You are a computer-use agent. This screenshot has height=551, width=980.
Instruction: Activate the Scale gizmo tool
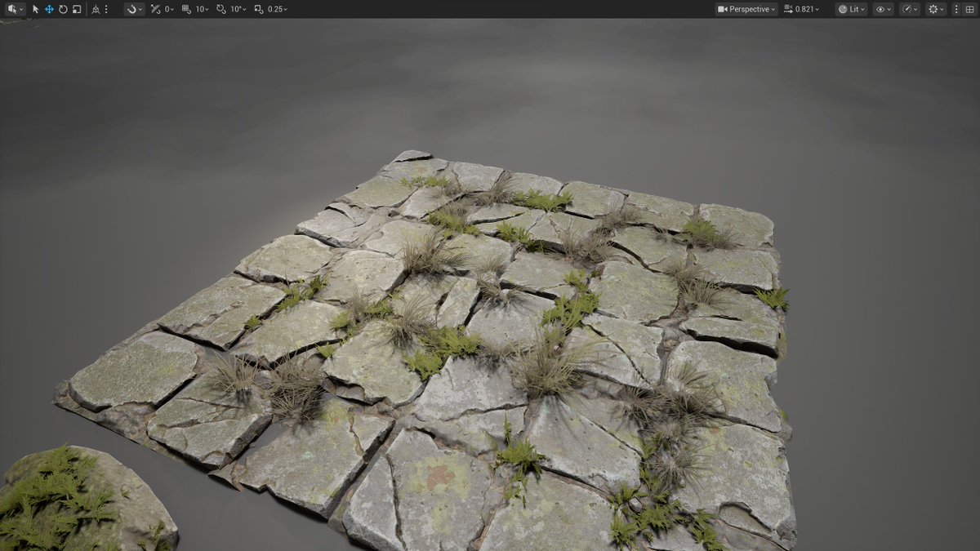coord(77,9)
